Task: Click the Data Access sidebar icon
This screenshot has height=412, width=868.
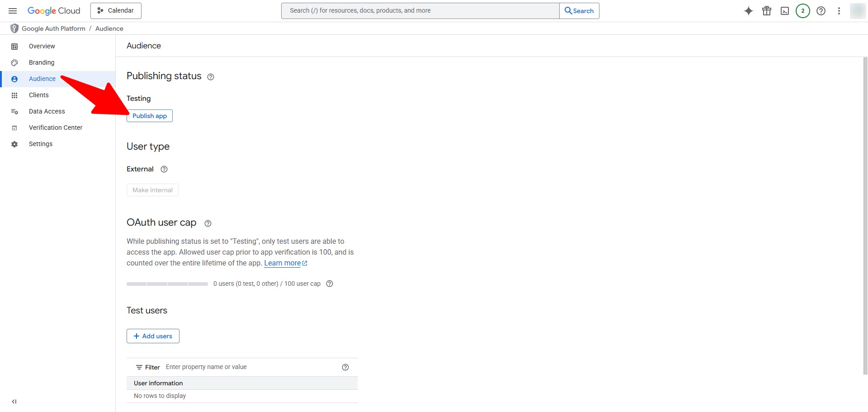Action: pos(14,111)
